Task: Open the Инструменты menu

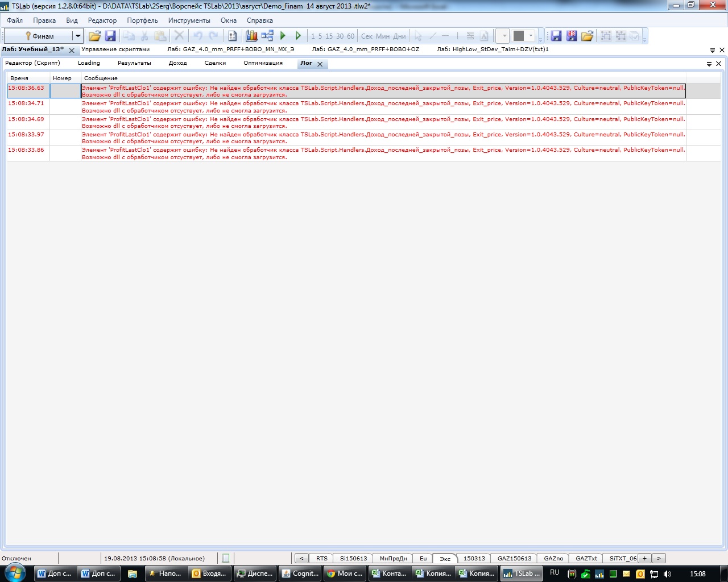Action: point(189,20)
